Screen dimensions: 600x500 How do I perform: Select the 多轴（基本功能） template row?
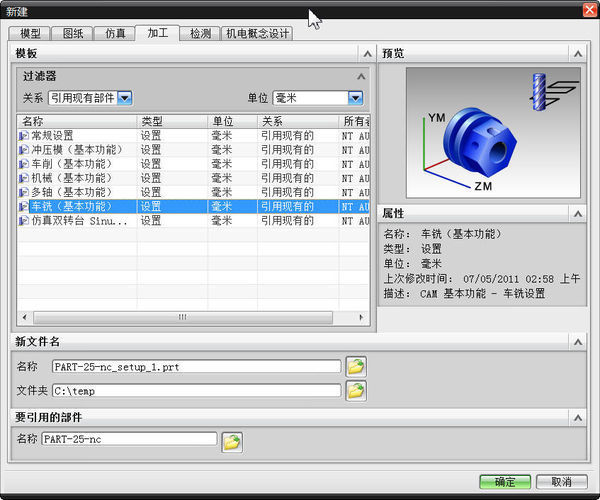point(193,192)
